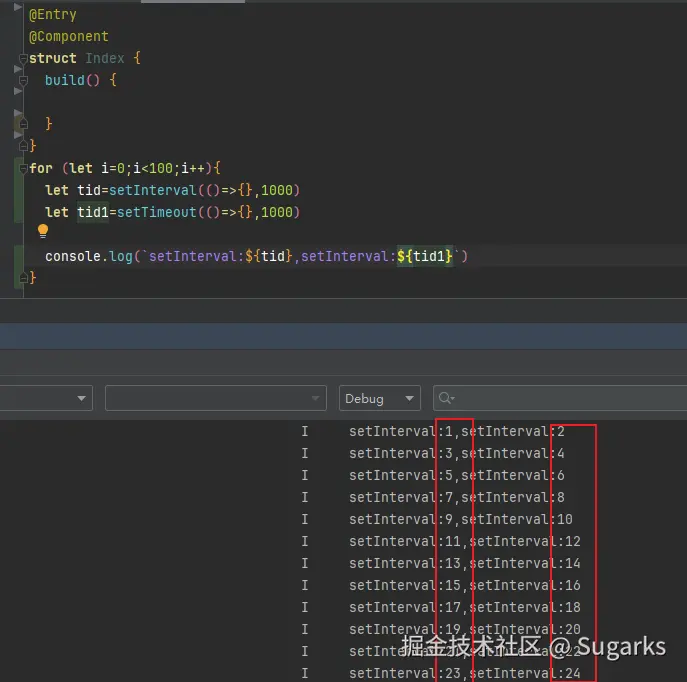The image size is (687, 682).
Task: Select log line setInterval:3,setInterval:4
Action: point(457,453)
